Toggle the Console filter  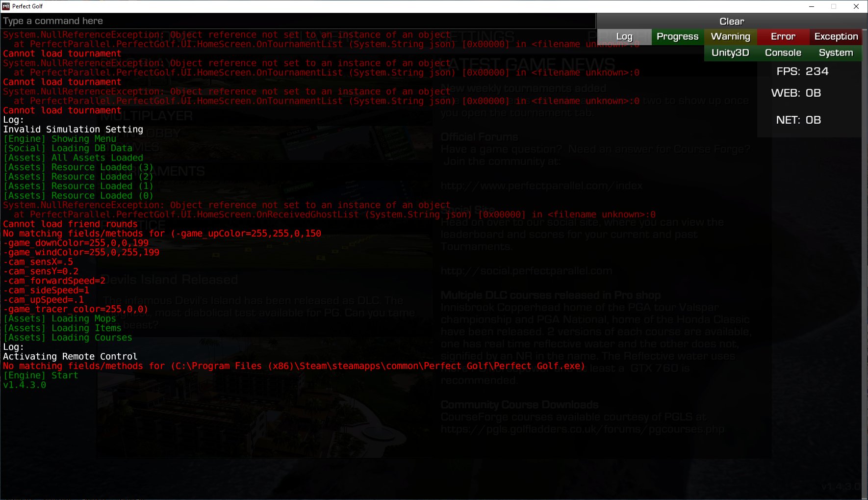coord(783,53)
